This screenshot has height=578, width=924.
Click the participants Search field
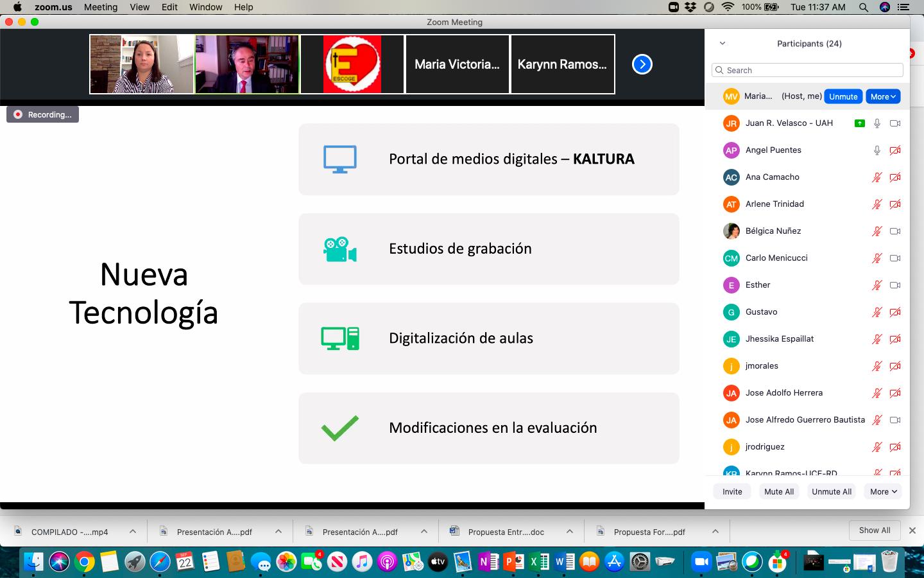point(807,70)
